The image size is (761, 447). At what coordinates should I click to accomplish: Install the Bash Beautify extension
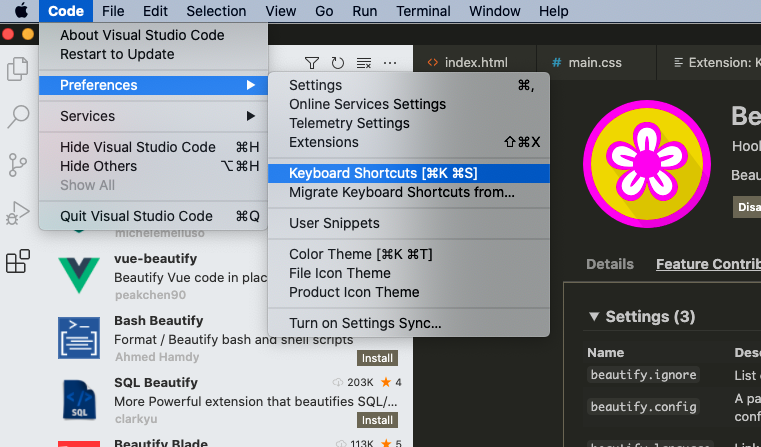(377, 358)
